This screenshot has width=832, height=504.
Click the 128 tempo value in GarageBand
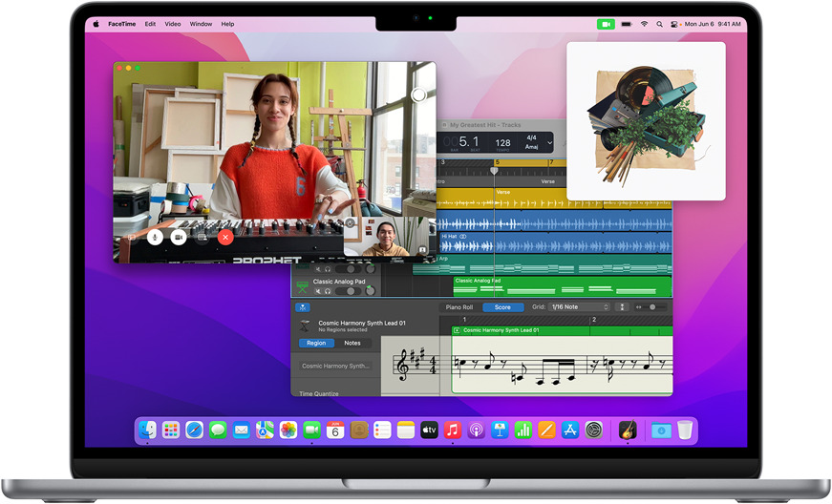(502, 142)
